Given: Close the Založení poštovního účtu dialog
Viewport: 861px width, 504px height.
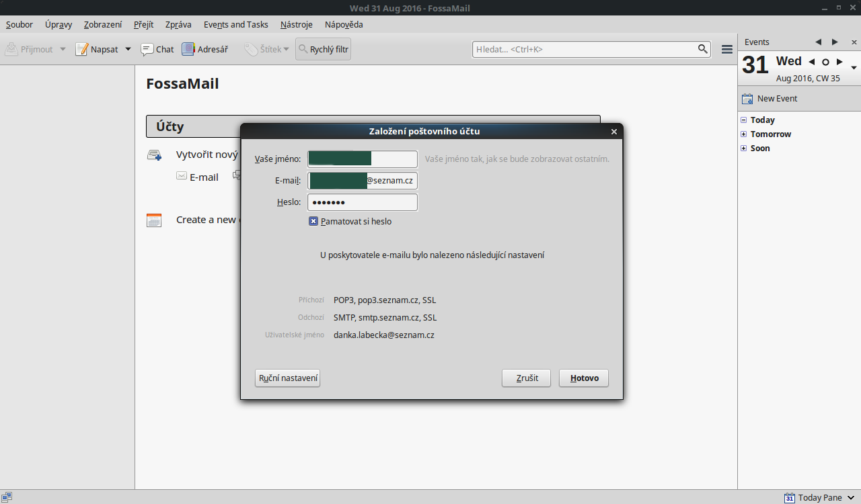Looking at the screenshot, I should pos(613,132).
